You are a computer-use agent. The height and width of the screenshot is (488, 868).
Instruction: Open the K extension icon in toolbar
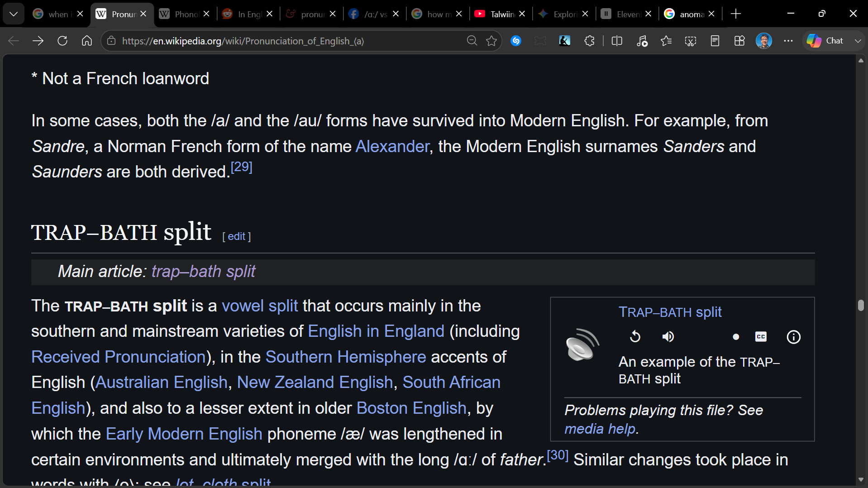(565, 41)
